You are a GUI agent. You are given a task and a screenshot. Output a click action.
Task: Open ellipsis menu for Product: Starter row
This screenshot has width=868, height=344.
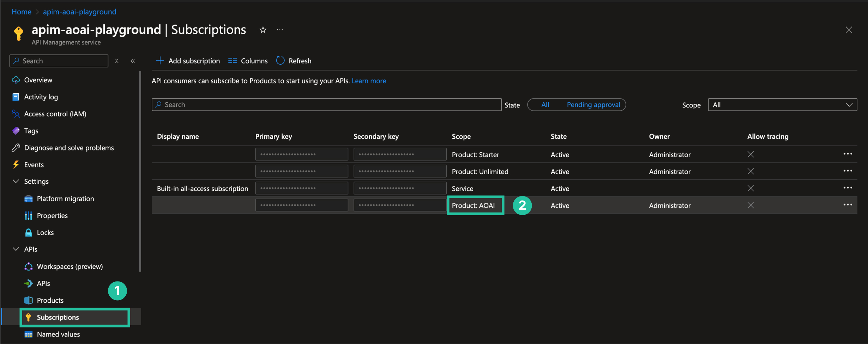848,154
